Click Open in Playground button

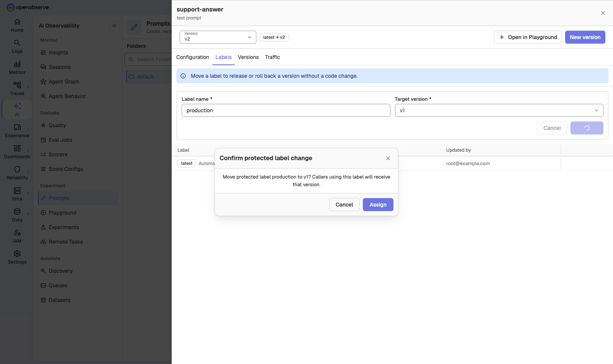point(528,37)
